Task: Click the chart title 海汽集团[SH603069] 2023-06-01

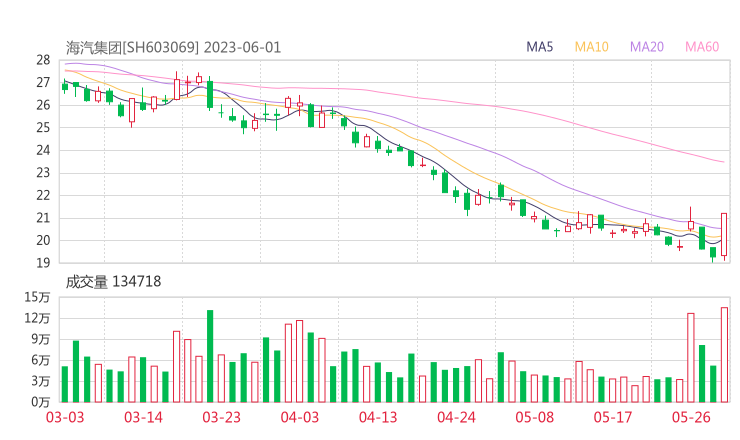Action: tap(173, 48)
